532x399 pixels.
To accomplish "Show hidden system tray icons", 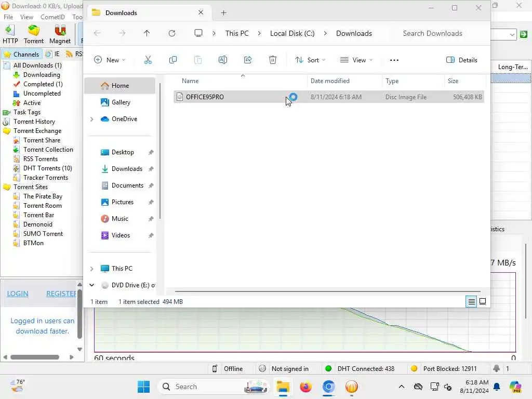I will (x=402, y=387).
